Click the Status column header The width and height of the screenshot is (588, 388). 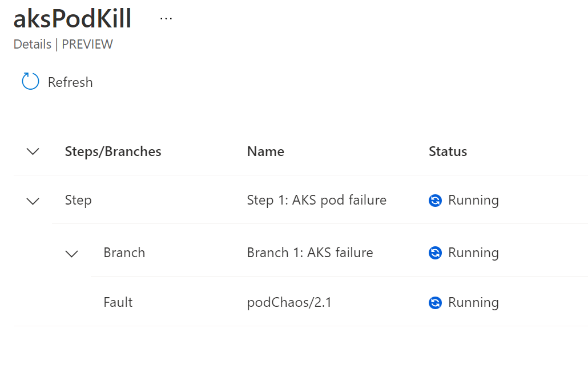pos(448,151)
